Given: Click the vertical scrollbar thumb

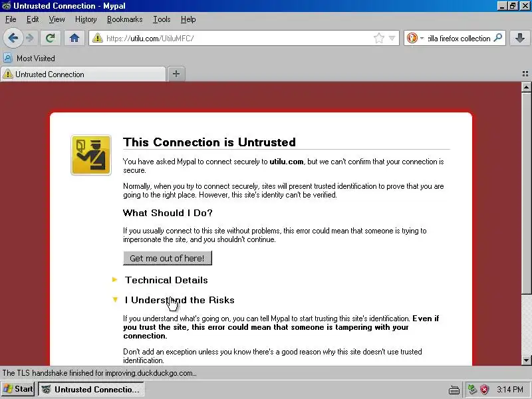Looking at the screenshot, I should [526, 194].
